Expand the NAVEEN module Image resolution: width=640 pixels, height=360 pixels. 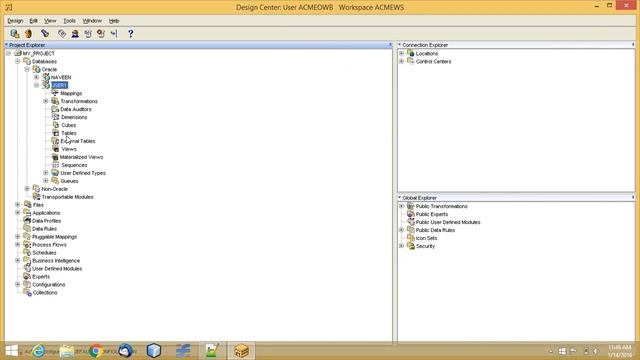coord(36,77)
